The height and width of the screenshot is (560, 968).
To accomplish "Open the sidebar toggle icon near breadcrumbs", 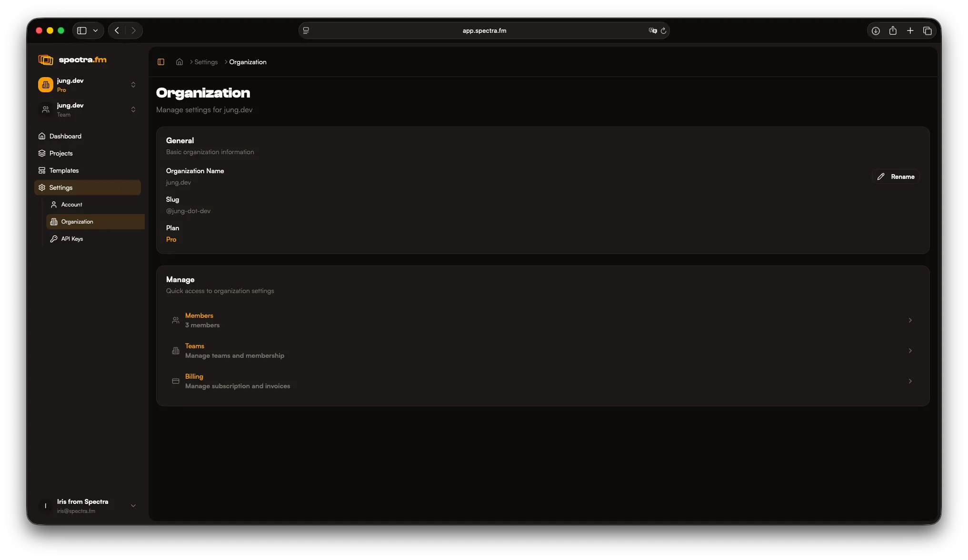I will pyautogui.click(x=161, y=62).
